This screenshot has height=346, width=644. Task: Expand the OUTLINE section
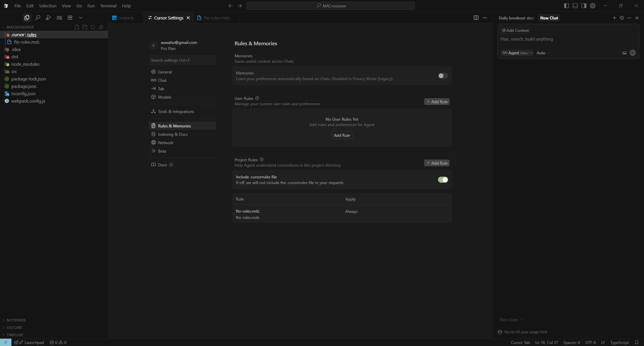[14, 328]
